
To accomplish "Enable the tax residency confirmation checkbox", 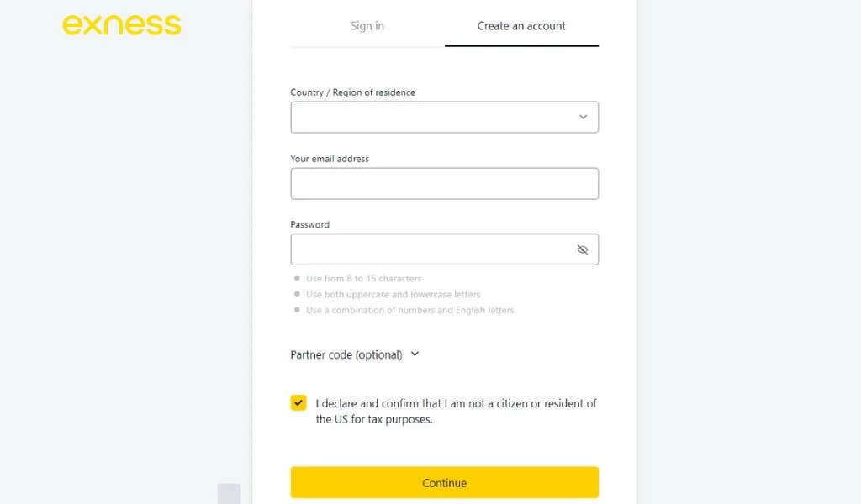I will tap(298, 402).
